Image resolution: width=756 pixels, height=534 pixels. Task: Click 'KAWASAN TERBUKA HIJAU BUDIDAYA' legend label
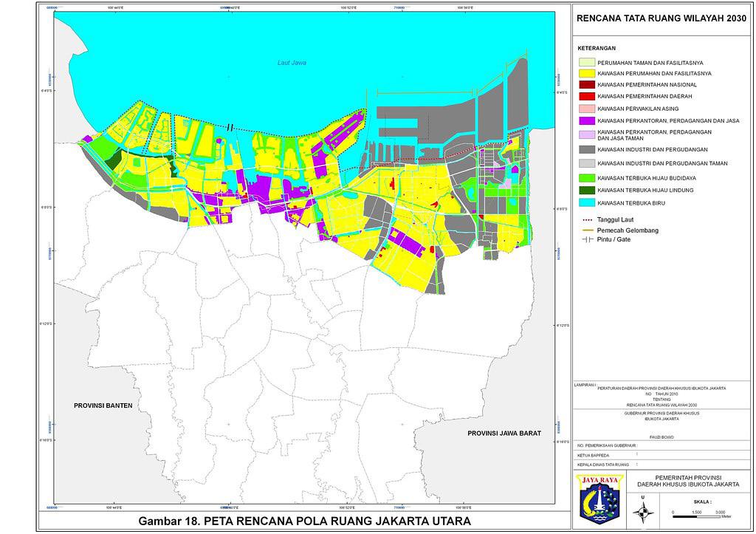pos(647,178)
